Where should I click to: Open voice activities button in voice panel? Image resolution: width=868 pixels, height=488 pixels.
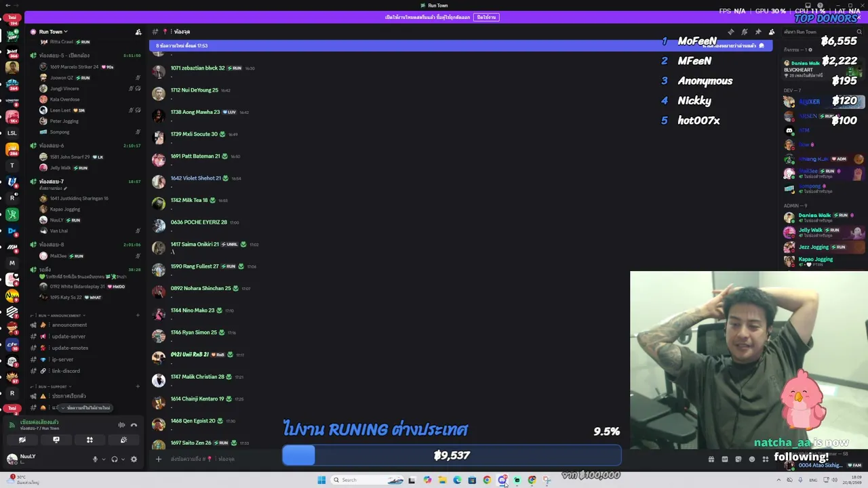[90, 440]
